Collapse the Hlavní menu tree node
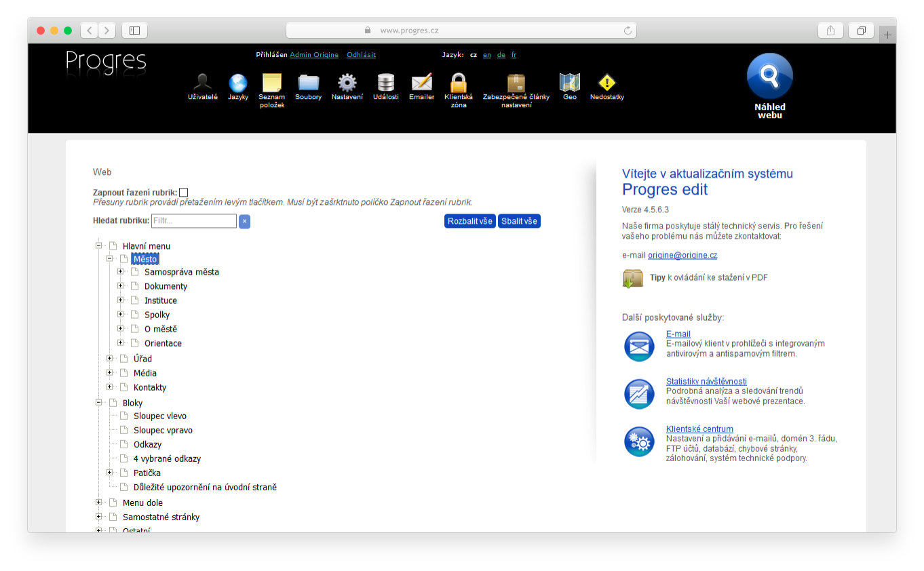 [x=99, y=246]
